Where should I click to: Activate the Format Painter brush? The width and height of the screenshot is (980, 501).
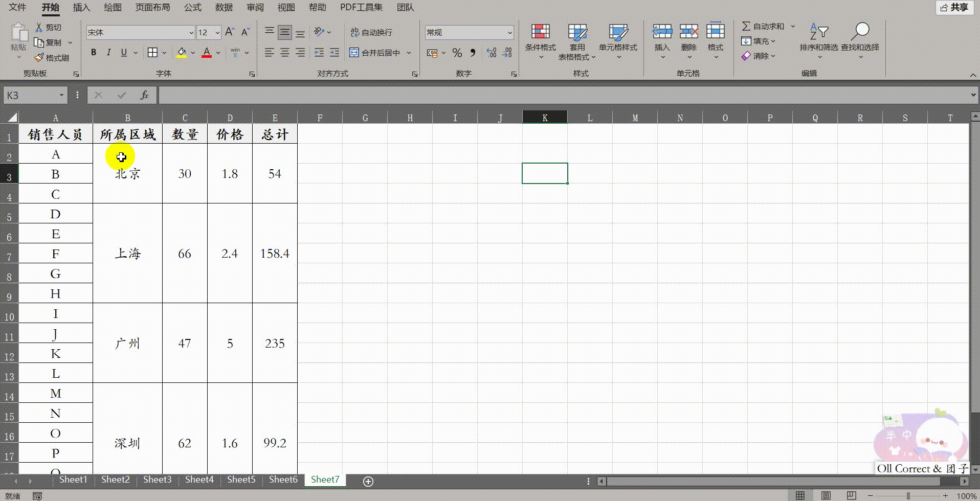[x=39, y=58]
